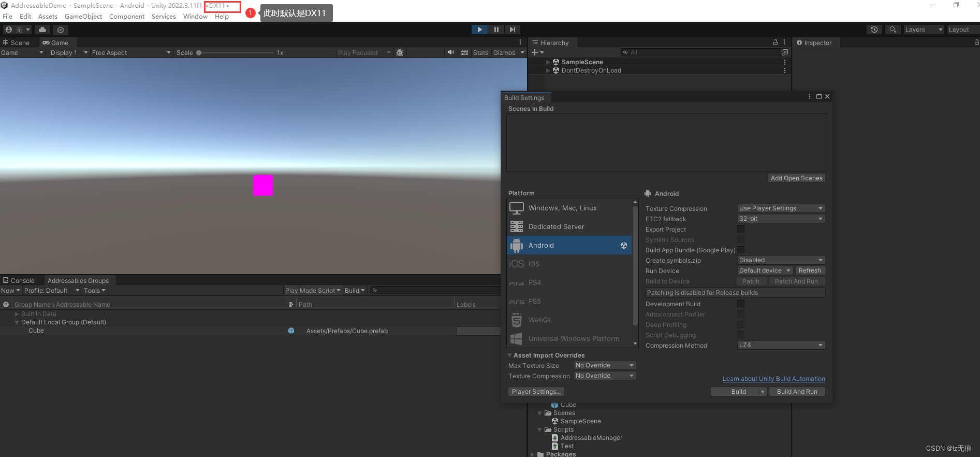
Task: Click the Build And Run button
Action: coord(797,392)
